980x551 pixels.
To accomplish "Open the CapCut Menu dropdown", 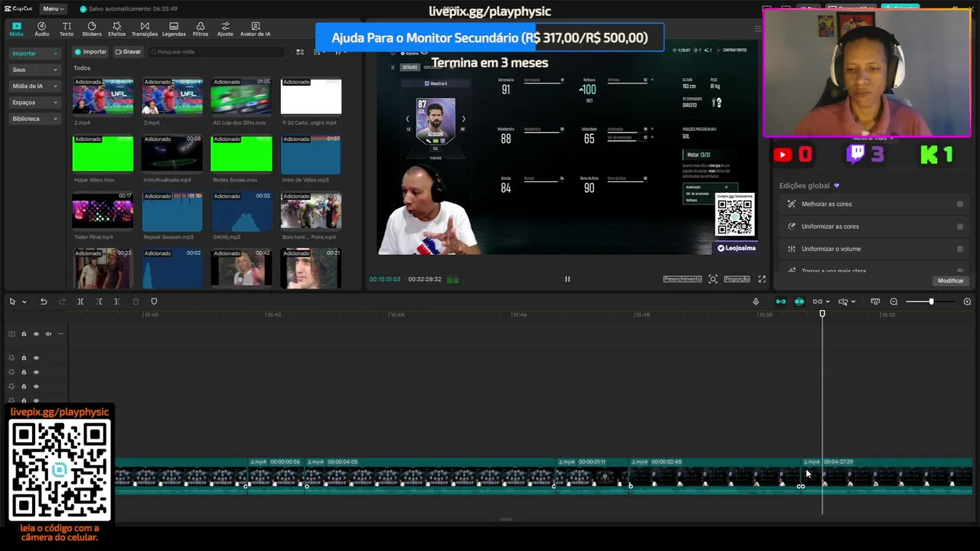I will coord(53,8).
